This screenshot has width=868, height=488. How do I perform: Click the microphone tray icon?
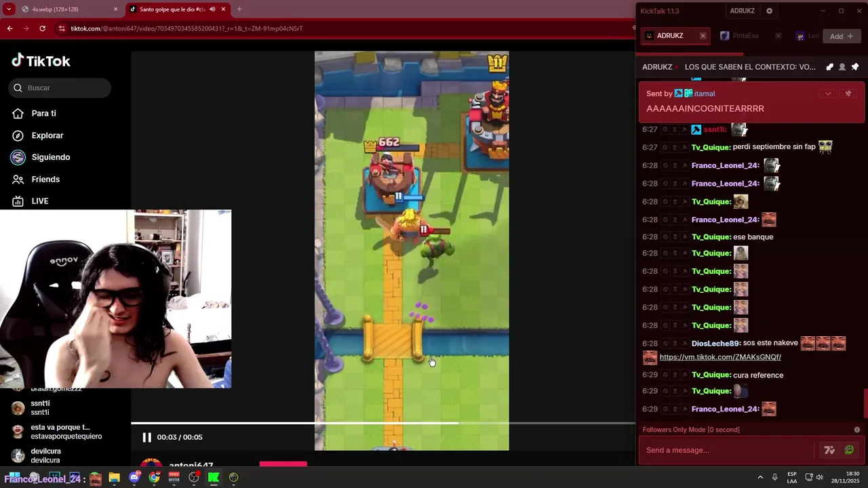point(774,478)
